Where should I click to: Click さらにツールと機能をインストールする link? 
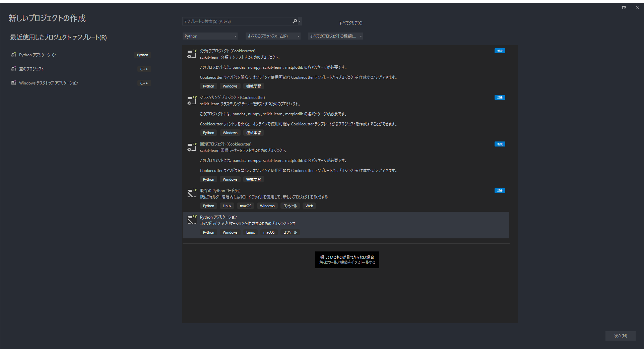[x=347, y=263]
